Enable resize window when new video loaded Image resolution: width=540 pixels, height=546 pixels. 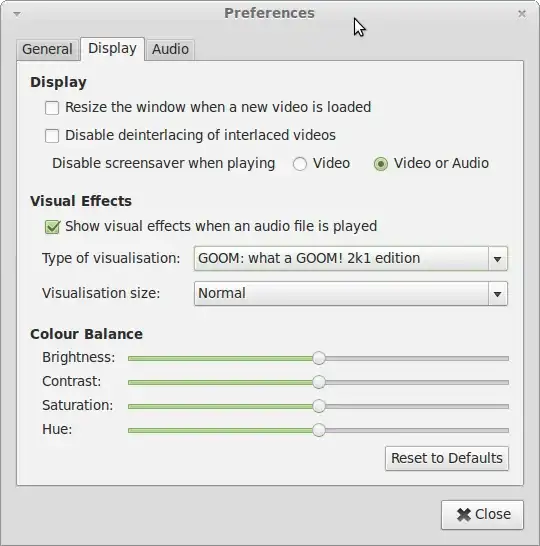(x=52, y=108)
